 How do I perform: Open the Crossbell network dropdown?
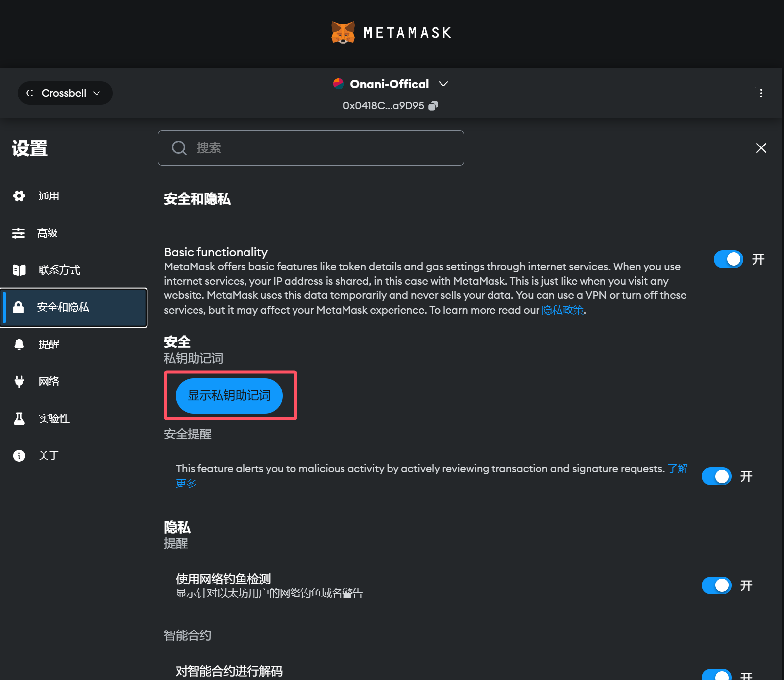pos(65,93)
